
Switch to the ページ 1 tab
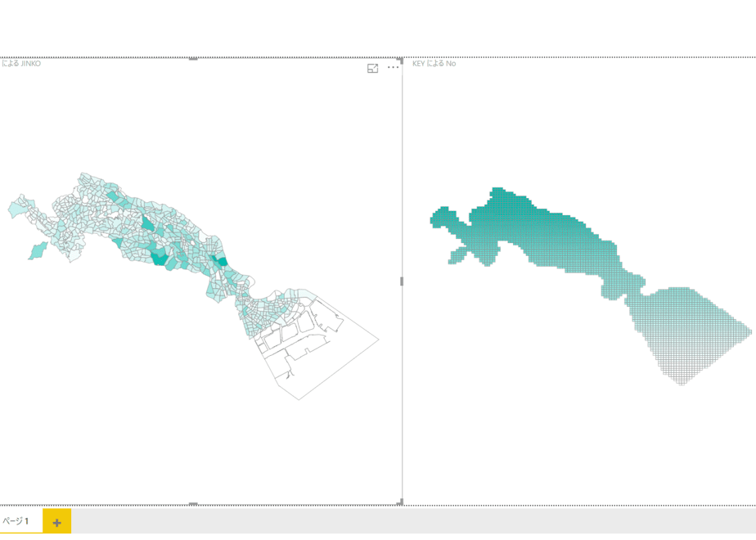(16, 521)
